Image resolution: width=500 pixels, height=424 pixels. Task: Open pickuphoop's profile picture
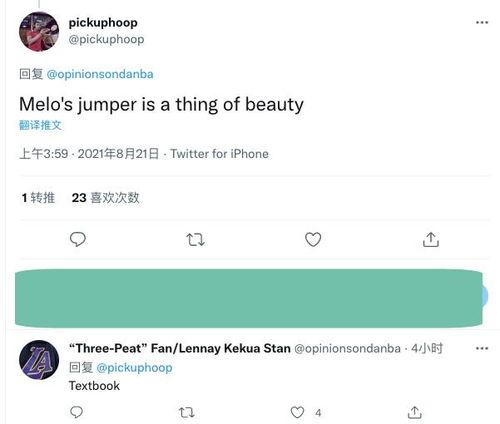coord(39,32)
